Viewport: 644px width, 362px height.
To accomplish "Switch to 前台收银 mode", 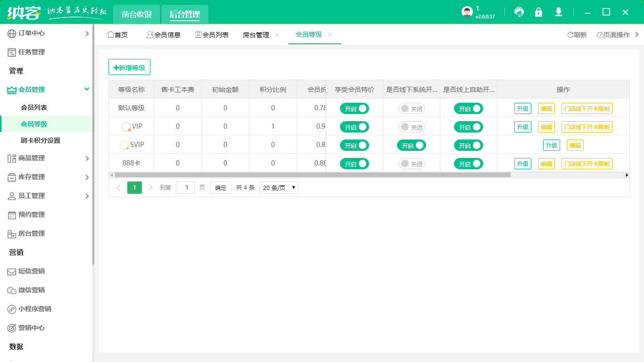I will (x=136, y=14).
